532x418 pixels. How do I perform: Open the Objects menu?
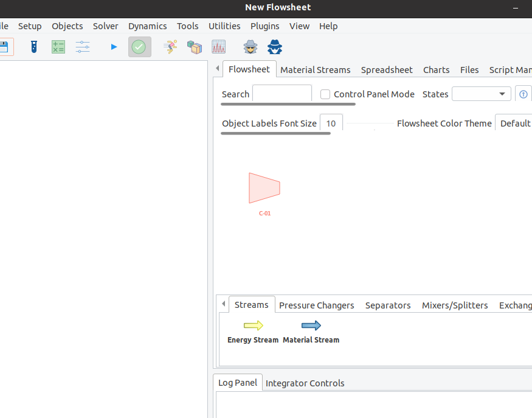point(67,26)
